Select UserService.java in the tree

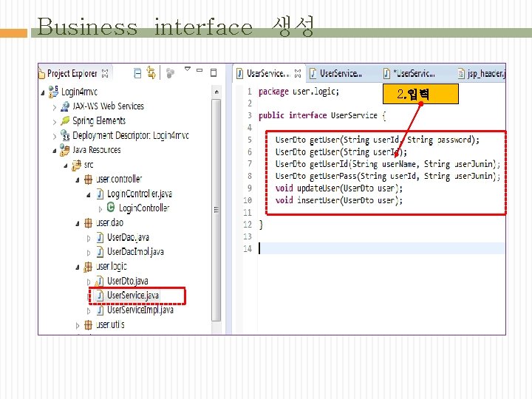tap(133, 296)
